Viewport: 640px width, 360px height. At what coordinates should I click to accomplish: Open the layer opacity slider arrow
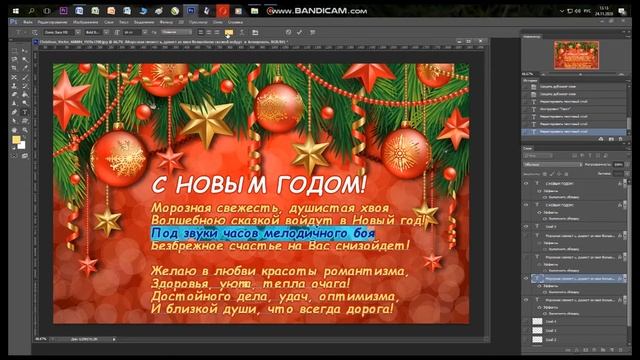click(627, 164)
